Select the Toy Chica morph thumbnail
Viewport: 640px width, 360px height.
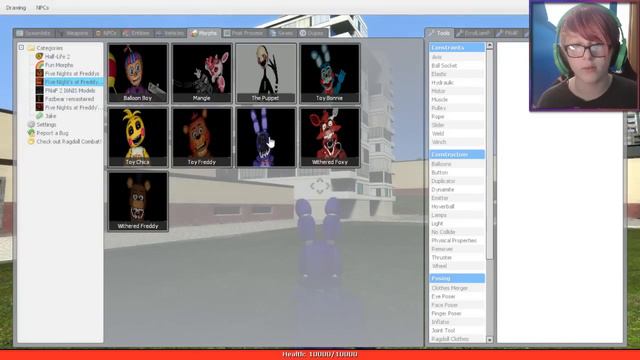(x=138, y=137)
